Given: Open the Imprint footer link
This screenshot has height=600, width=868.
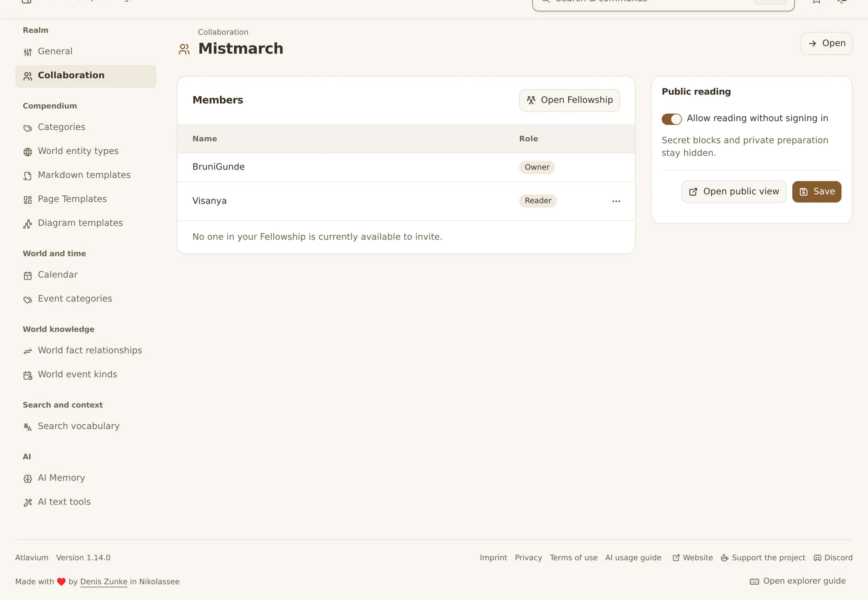Looking at the screenshot, I should point(493,557).
